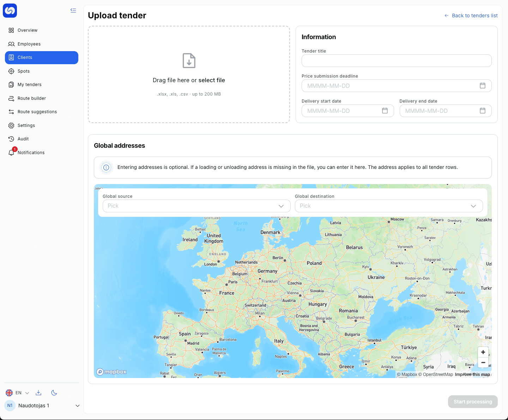This screenshot has width=508, height=420.
Task: Open calendar for Delivery start date
Action: point(385,111)
